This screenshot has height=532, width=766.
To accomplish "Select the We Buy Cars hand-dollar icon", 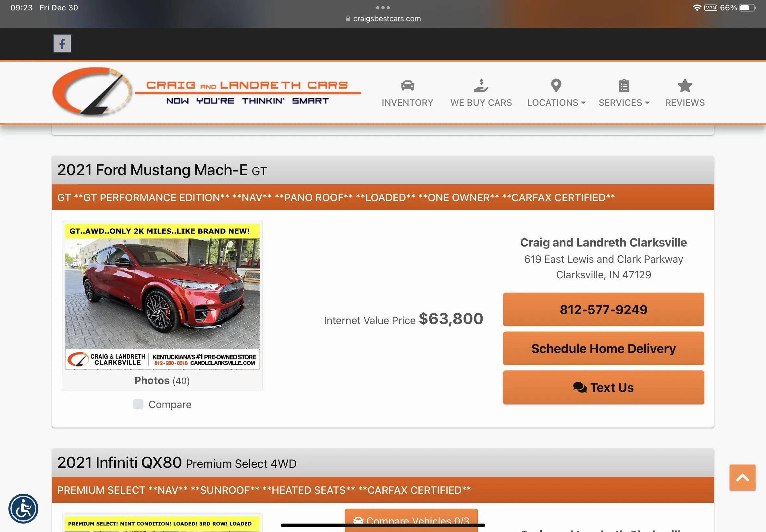I will tap(481, 85).
